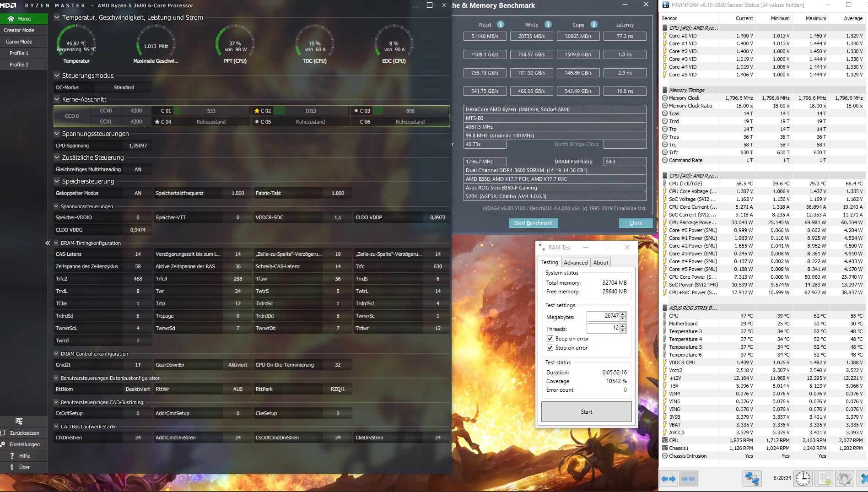Image resolution: width=868 pixels, height=492 pixels.
Task: Click the Memory Clock row clock icon
Action: pyautogui.click(x=665, y=98)
